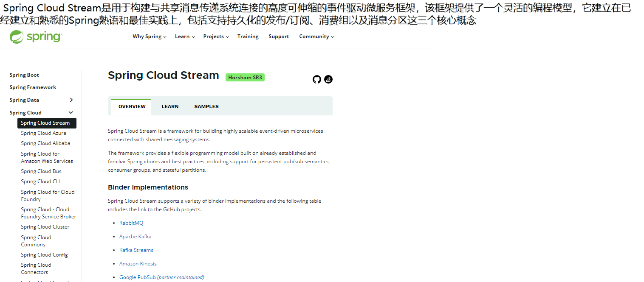Select Spring Cloud CLI sidebar item
The height and width of the screenshot is (282, 644).
(40, 181)
